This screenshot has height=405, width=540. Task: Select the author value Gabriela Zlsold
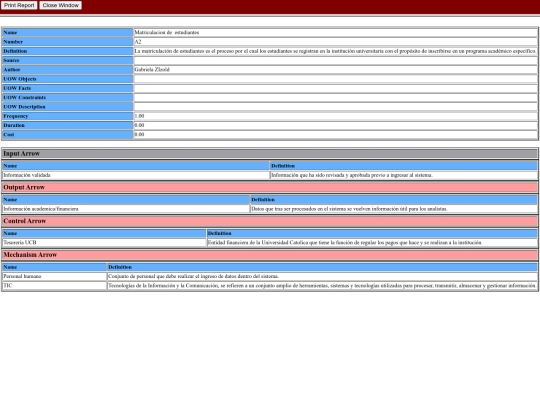tap(152, 70)
